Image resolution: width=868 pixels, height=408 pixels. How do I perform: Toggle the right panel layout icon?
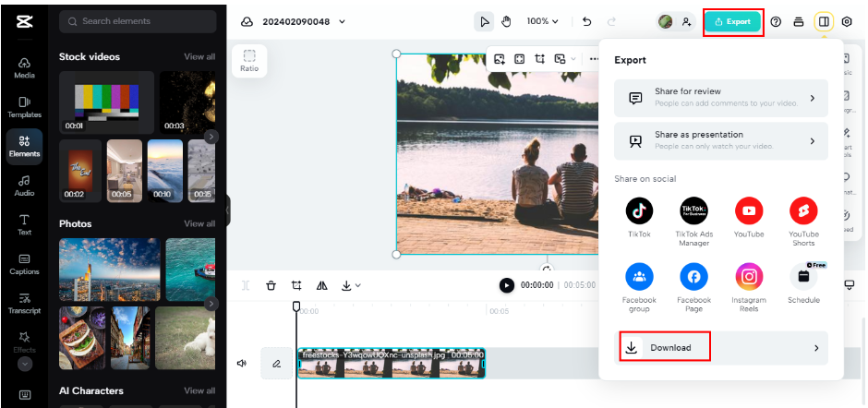click(824, 21)
